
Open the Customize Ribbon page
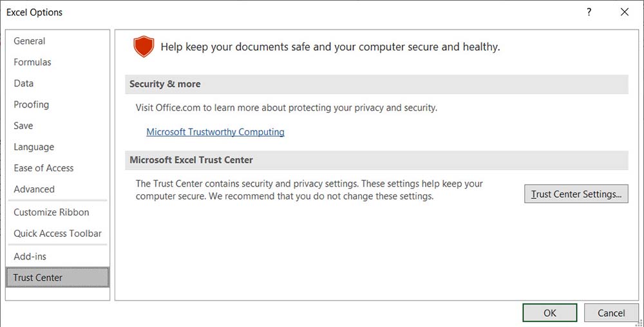tap(52, 212)
